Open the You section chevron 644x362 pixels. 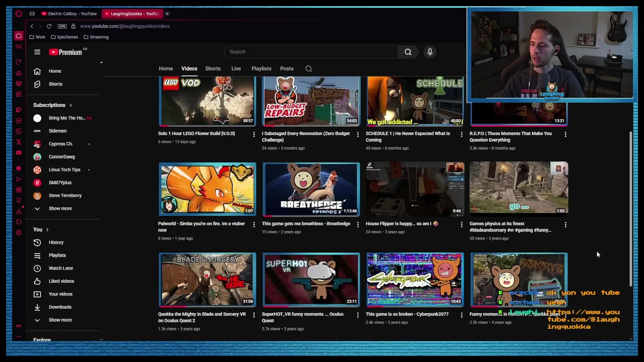pyautogui.click(x=47, y=230)
